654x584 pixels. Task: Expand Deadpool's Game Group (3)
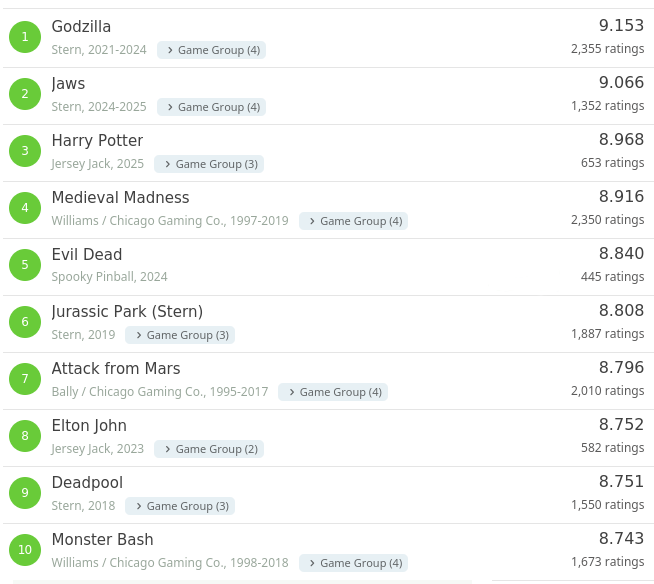pyautogui.click(x=180, y=506)
